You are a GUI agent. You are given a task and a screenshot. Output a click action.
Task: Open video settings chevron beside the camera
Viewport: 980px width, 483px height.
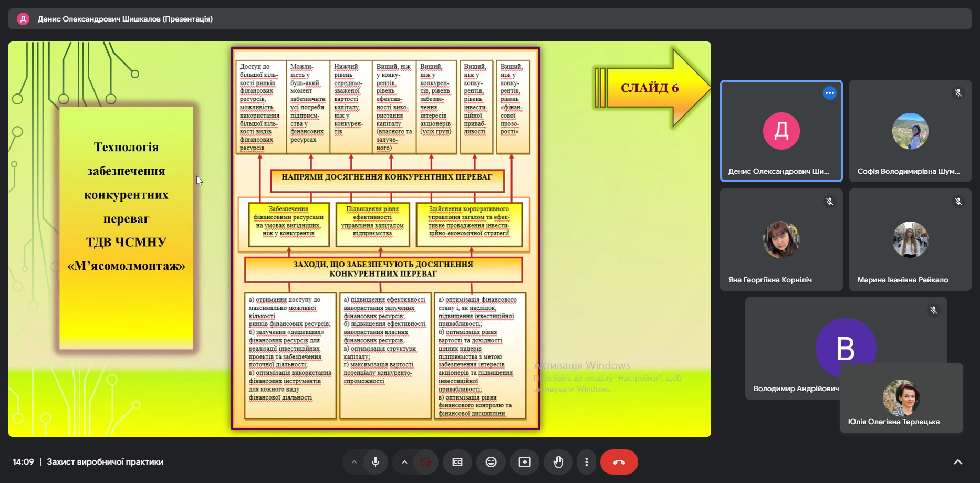click(404, 462)
